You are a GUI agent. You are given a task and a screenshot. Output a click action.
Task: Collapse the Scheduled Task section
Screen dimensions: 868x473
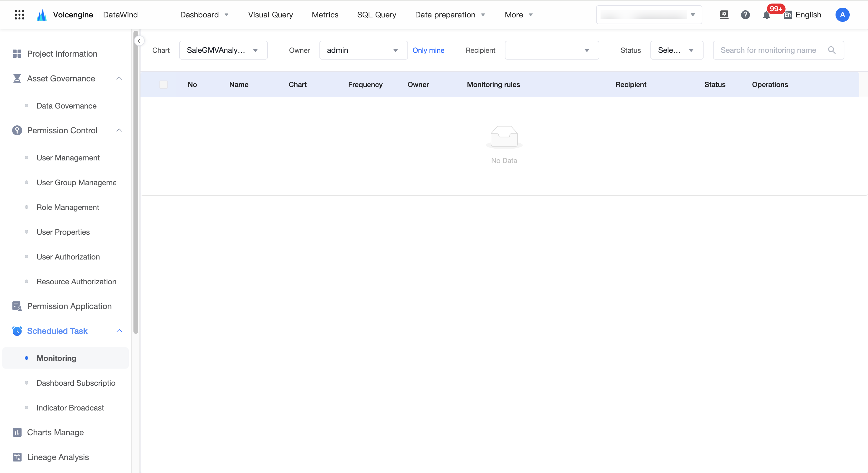point(119,331)
